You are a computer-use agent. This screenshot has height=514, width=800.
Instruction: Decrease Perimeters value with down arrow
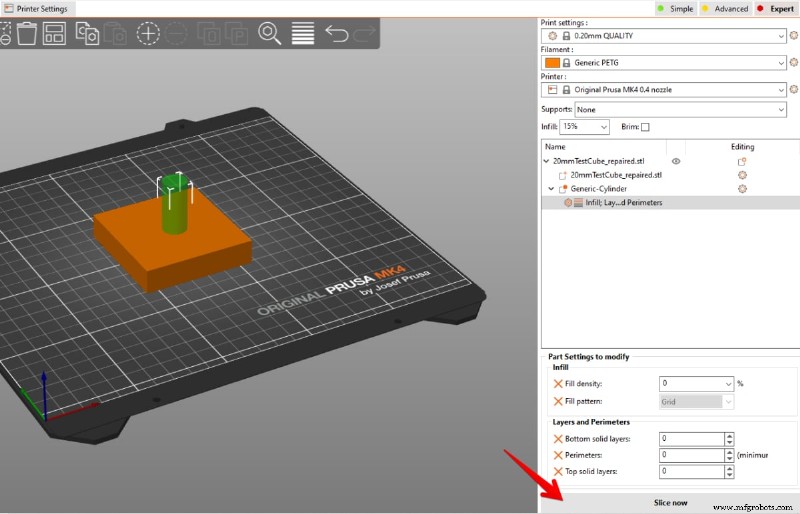[x=729, y=458]
